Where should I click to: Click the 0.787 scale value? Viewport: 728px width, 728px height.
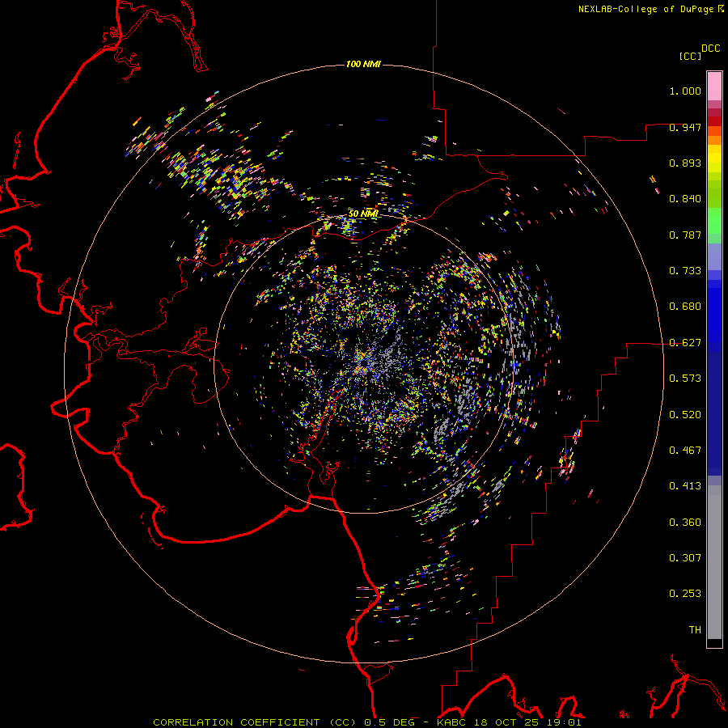[x=685, y=235]
